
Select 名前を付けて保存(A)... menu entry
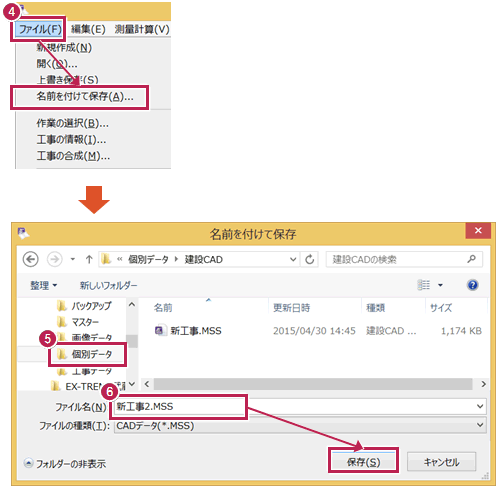coord(85,97)
